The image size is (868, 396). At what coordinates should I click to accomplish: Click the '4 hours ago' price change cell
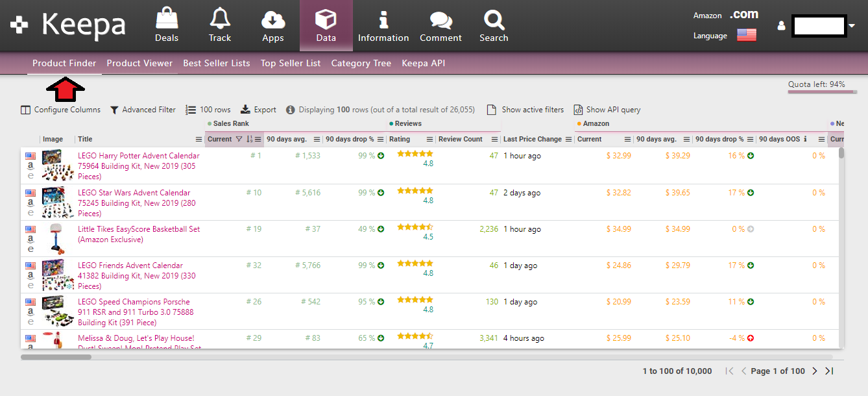(x=524, y=338)
